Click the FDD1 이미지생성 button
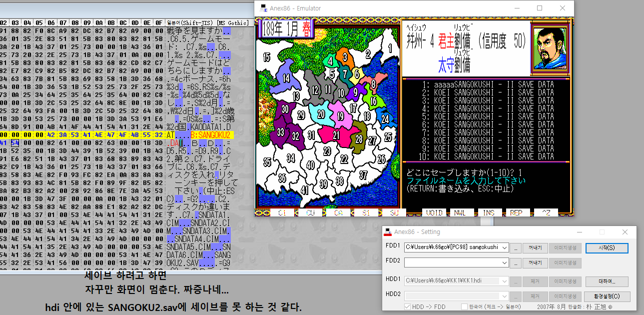644x315 pixels. click(x=565, y=248)
